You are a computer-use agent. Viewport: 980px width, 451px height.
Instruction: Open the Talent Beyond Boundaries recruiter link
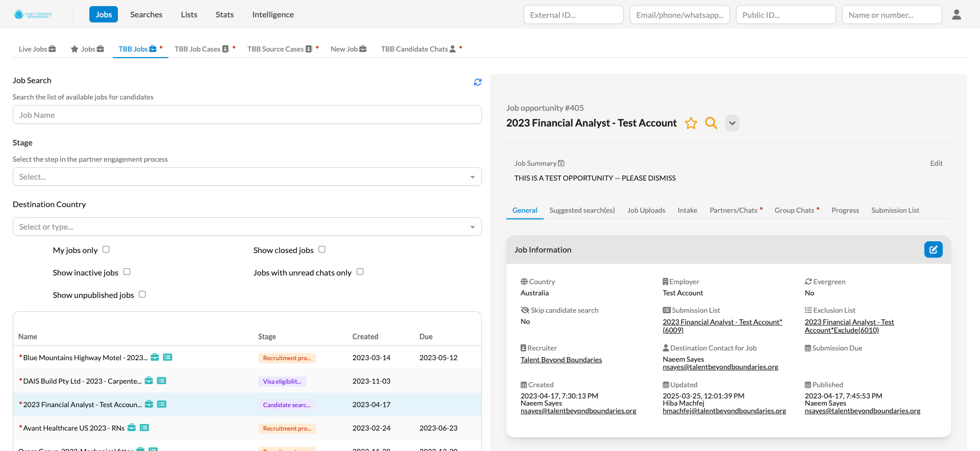pyautogui.click(x=561, y=360)
